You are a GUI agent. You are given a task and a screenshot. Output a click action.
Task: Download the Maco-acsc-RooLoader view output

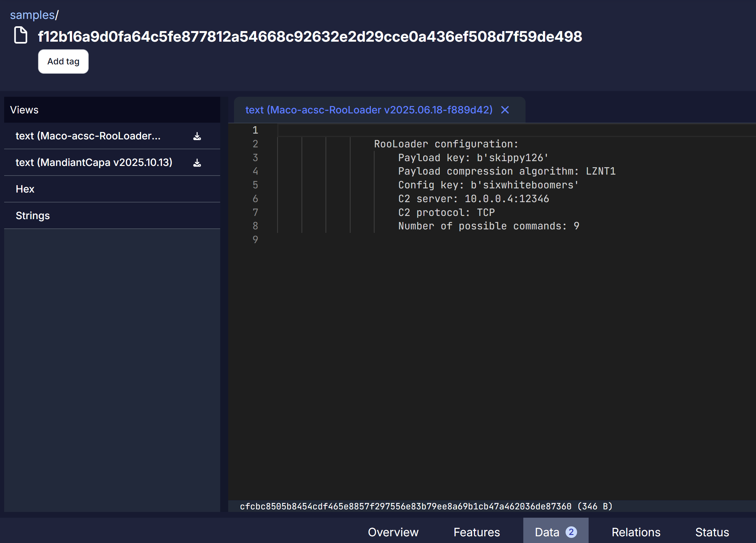pos(197,136)
